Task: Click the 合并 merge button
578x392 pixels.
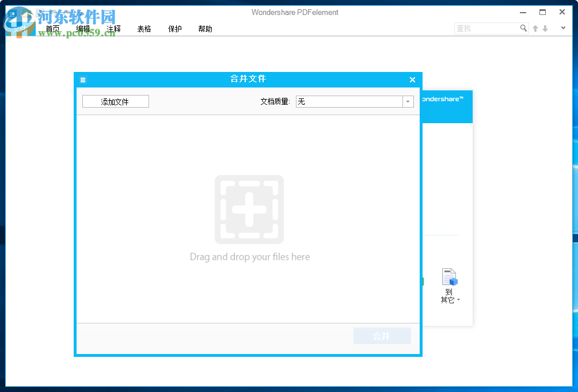Action: (x=382, y=336)
